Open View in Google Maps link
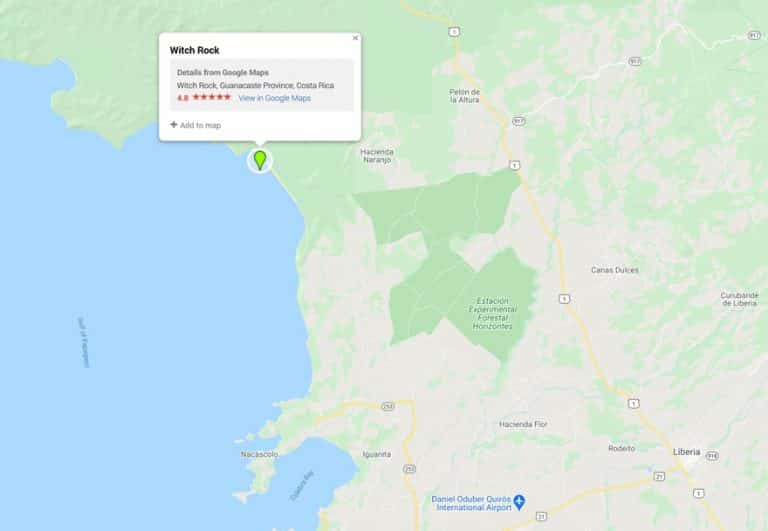The image size is (768, 531). [275, 98]
